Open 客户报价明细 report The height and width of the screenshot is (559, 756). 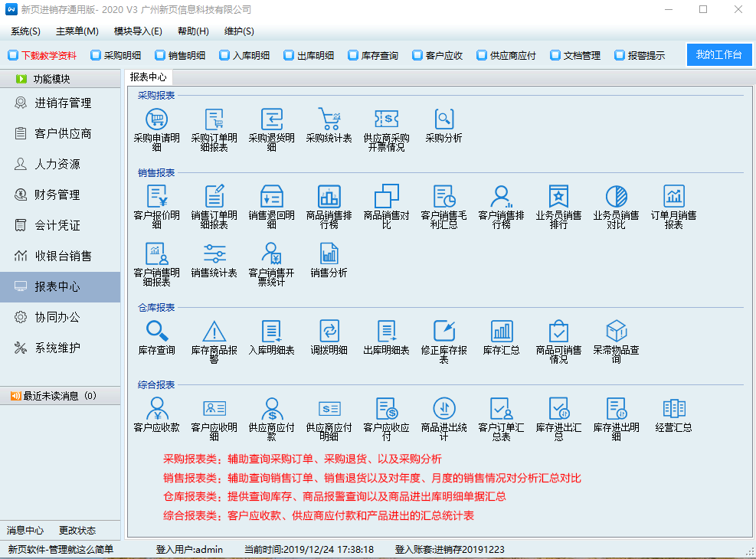click(157, 196)
